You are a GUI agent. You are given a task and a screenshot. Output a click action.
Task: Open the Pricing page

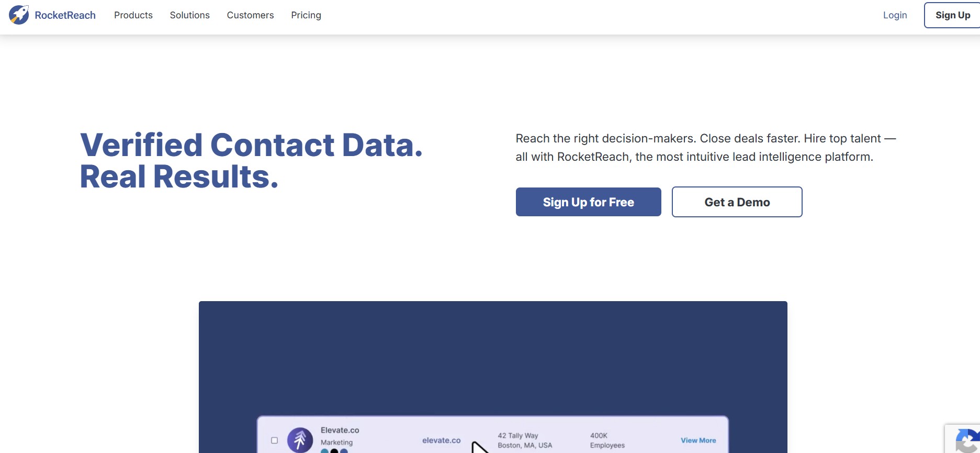306,15
